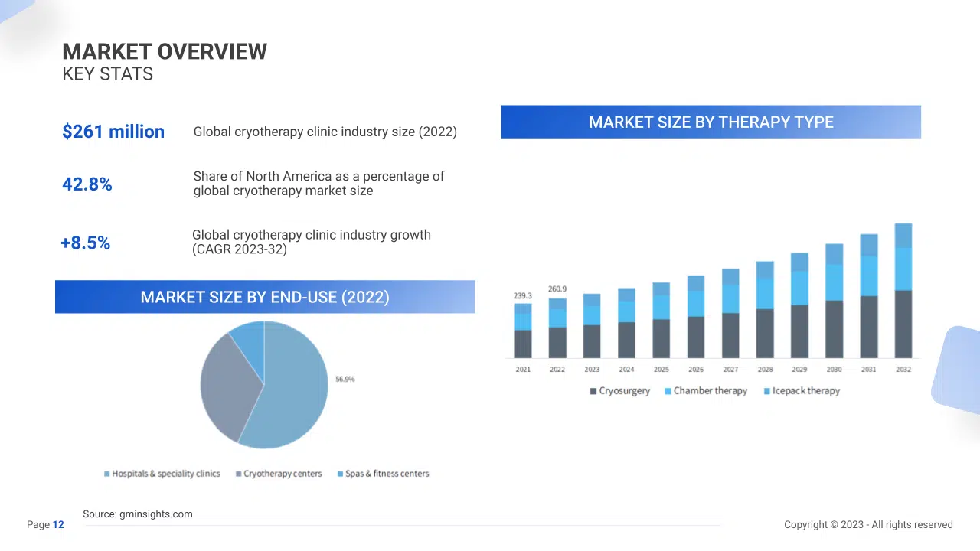This screenshot has height=551, width=980.
Task: Click the +8.5% growth figure
Action: coord(85,243)
